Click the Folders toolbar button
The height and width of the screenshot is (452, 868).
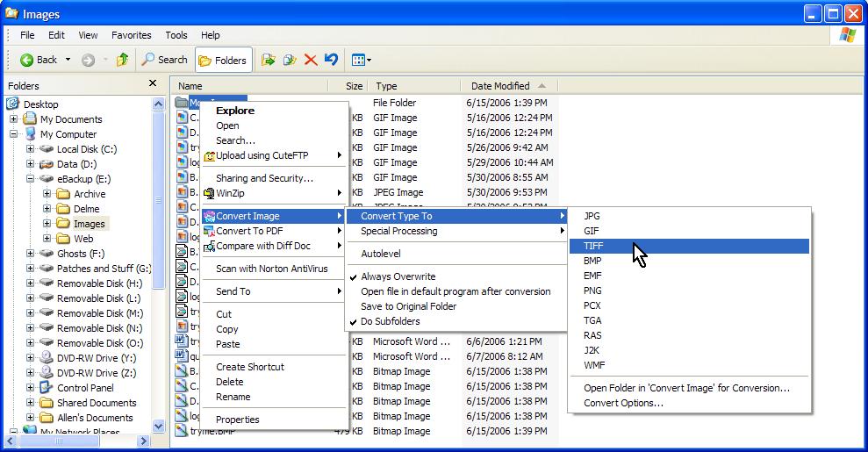(x=223, y=60)
